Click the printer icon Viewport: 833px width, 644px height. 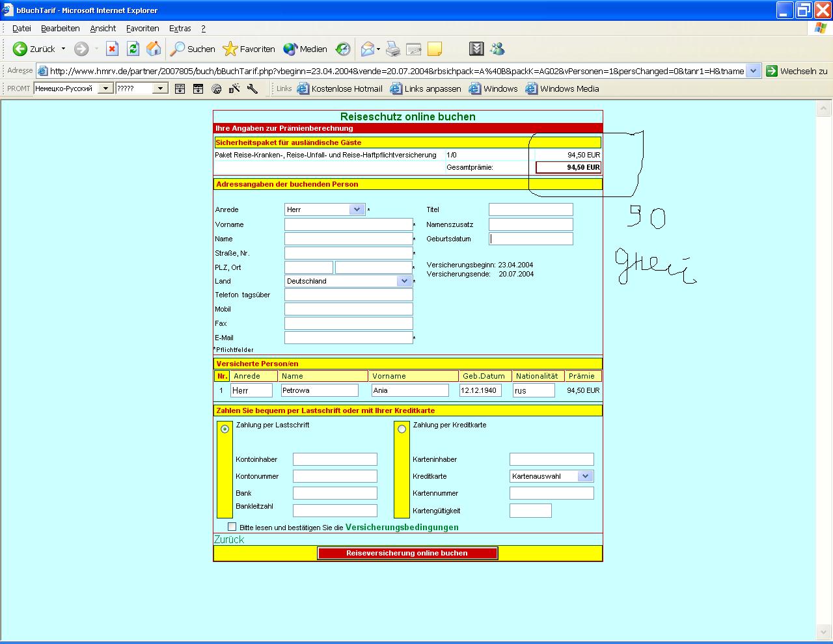pos(393,49)
